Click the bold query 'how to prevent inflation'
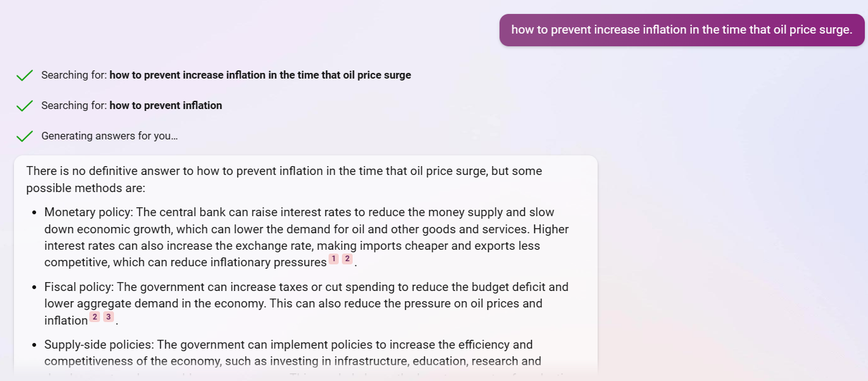Viewport: 868px width, 381px height. click(166, 105)
